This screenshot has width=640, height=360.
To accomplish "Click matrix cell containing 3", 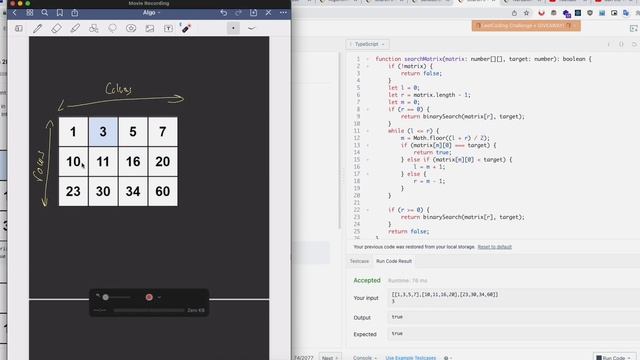I will click(103, 131).
